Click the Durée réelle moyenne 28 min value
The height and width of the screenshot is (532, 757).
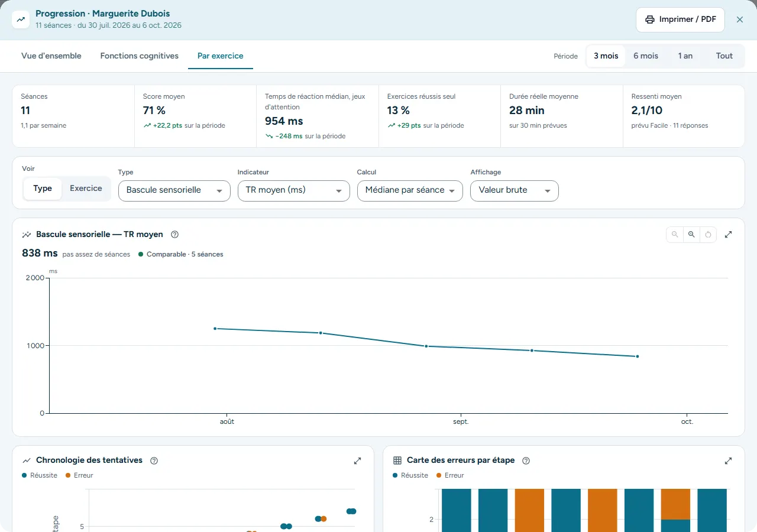pyautogui.click(x=527, y=111)
